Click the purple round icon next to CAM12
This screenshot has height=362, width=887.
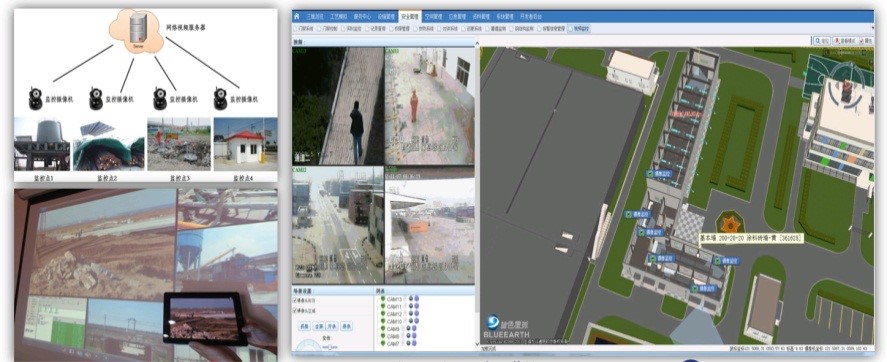pos(416,314)
